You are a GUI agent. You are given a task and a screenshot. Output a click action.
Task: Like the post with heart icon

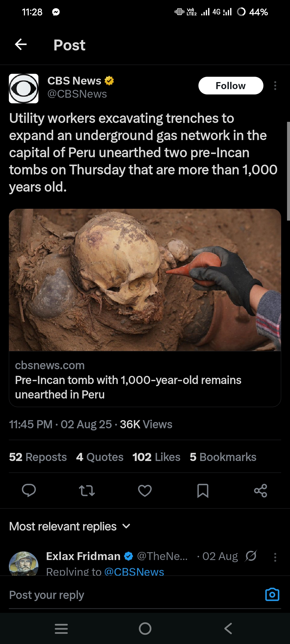click(x=145, y=490)
